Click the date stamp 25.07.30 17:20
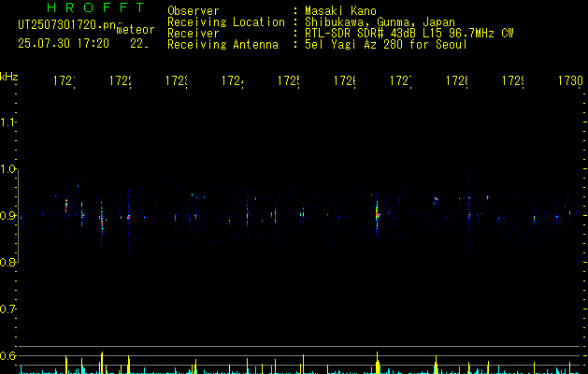 coord(64,44)
